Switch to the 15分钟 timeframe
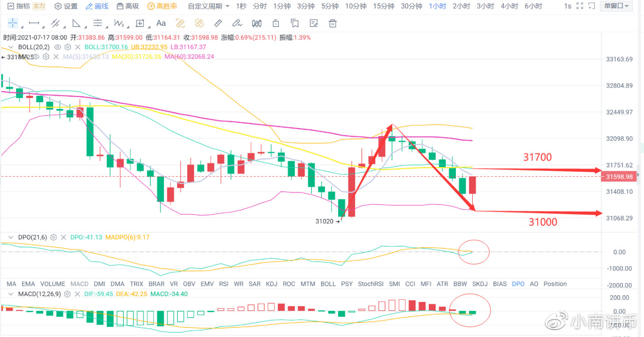The width and height of the screenshot is (644, 337). coord(383,6)
